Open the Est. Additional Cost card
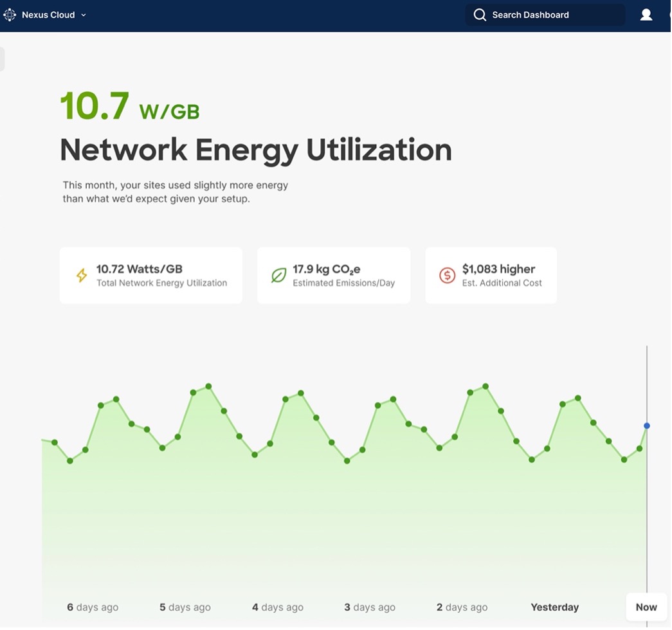 (x=491, y=276)
